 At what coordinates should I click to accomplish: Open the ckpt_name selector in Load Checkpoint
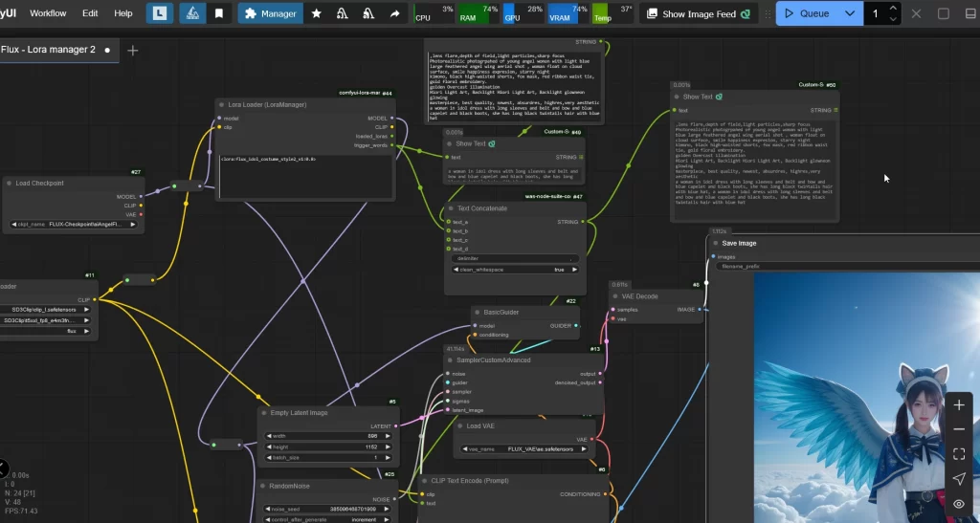(76, 224)
